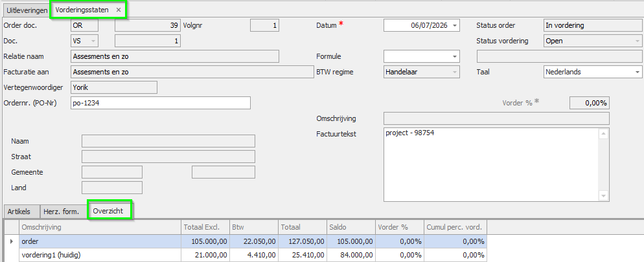Image resolution: width=644 pixels, height=262 pixels.
Task: Click the Status order field
Action: (593, 25)
